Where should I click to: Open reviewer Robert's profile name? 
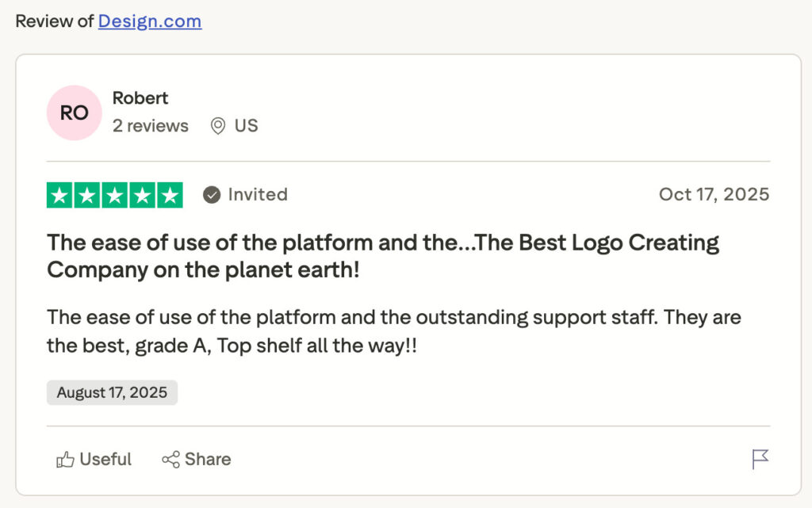tap(140, 98)
